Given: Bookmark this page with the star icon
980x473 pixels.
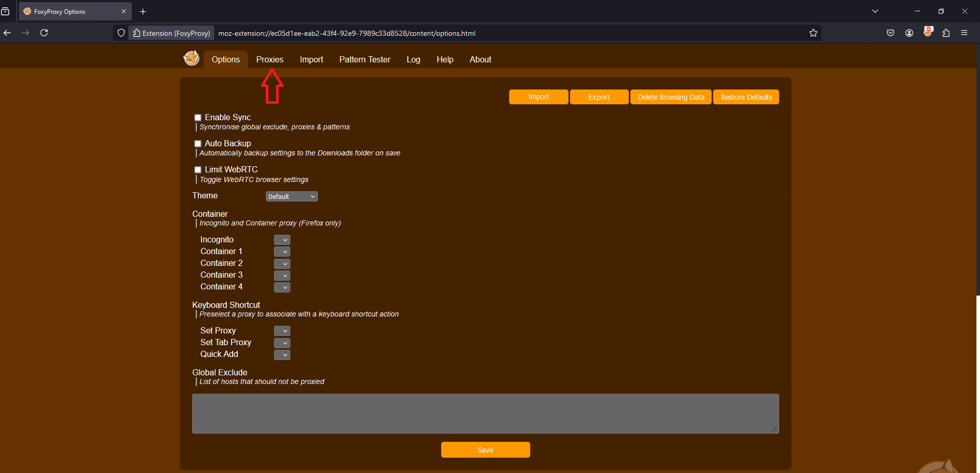Looking at the screenshot, I should pos(814,33).
